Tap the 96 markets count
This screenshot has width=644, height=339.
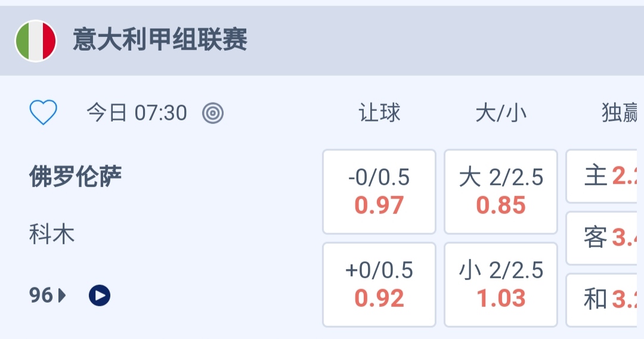[41, 295]
